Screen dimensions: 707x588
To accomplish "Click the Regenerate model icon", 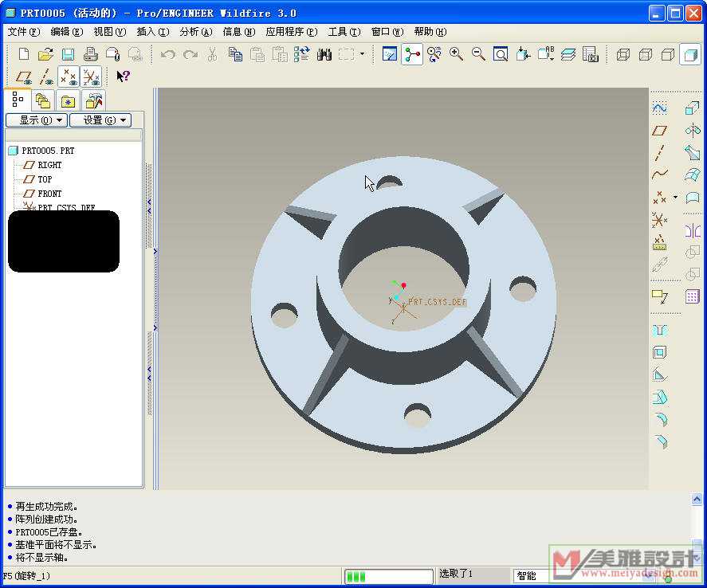I will pyautogui.click(x=301, y=54).
